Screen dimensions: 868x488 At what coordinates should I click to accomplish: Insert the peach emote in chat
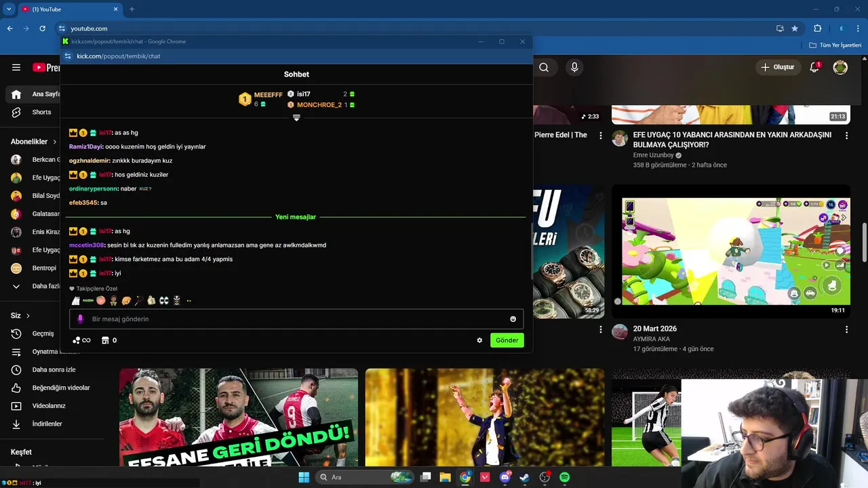(x=101, y=300)
